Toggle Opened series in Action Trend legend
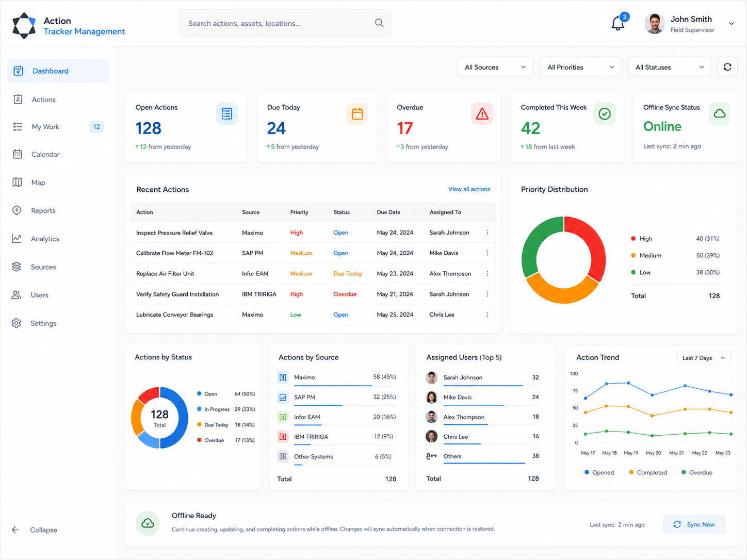 pos(599,472)
